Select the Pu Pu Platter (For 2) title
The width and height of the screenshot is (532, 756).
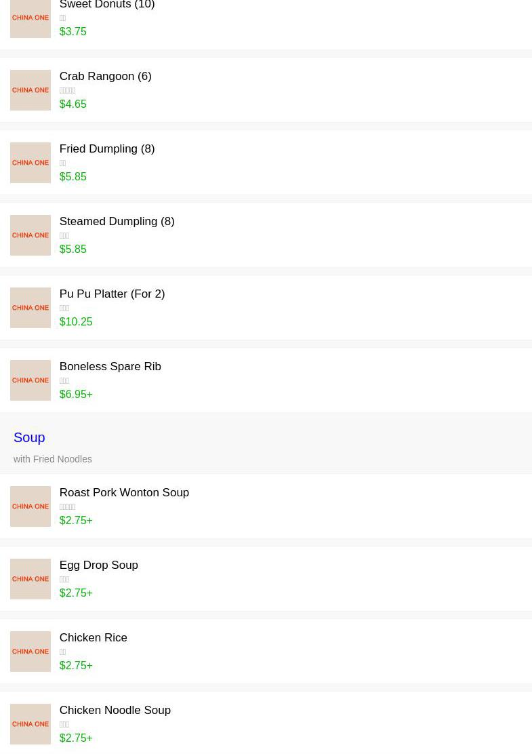pyautogui.click(x=112, y=294)
